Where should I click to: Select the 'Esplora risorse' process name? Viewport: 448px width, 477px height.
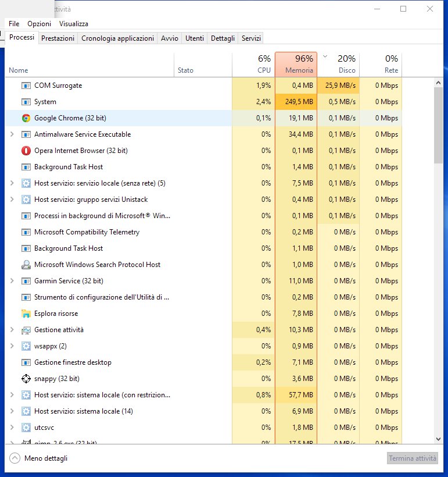point(56,314)
